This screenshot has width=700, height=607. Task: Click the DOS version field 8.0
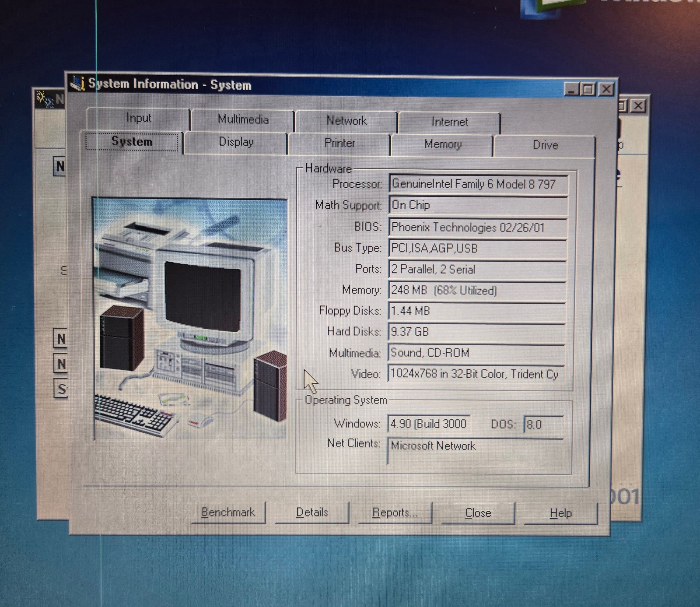pyautogui.click(x=543, y=425)
